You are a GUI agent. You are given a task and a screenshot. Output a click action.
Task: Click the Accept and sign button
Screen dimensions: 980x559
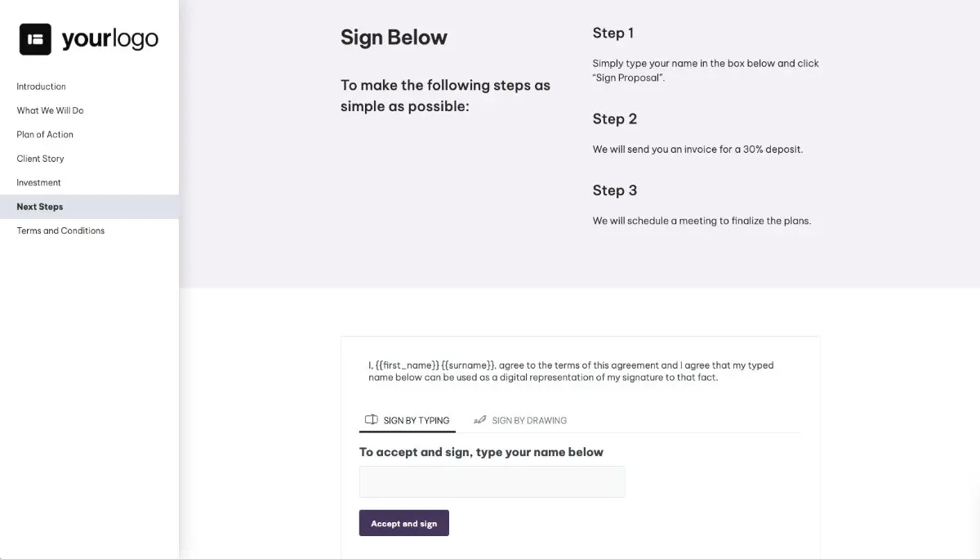pos(403,522)
